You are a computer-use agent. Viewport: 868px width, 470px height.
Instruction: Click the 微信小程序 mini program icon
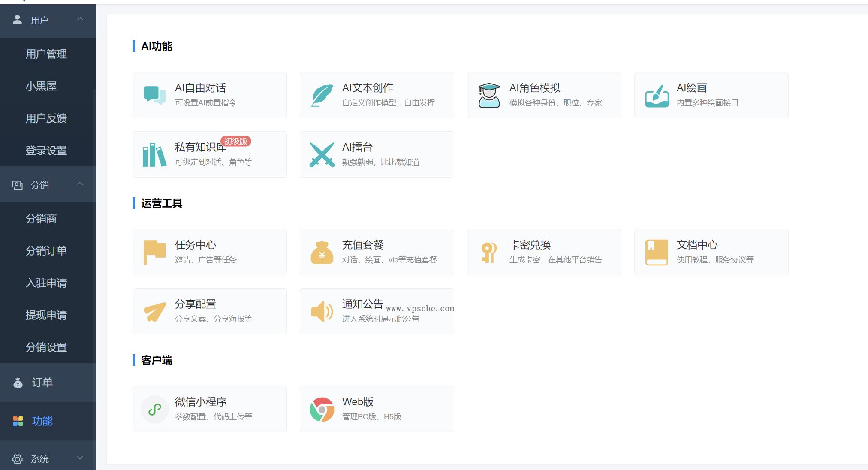[x=154, y=409]
